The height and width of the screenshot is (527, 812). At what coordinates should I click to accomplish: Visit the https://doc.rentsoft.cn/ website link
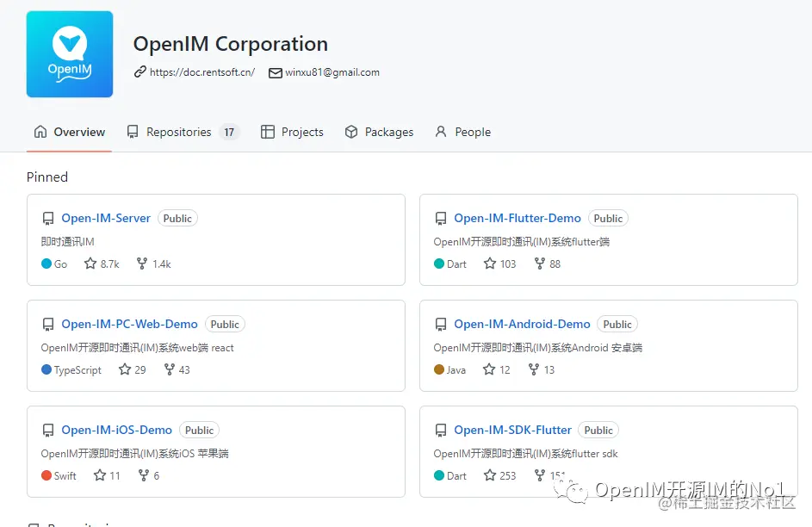coord(202,72)
